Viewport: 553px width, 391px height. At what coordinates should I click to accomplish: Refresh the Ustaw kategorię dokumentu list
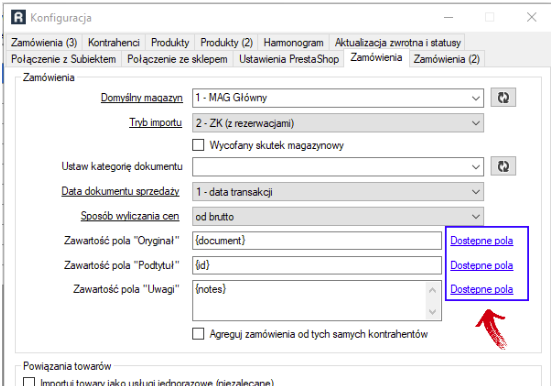pos(503,166)
